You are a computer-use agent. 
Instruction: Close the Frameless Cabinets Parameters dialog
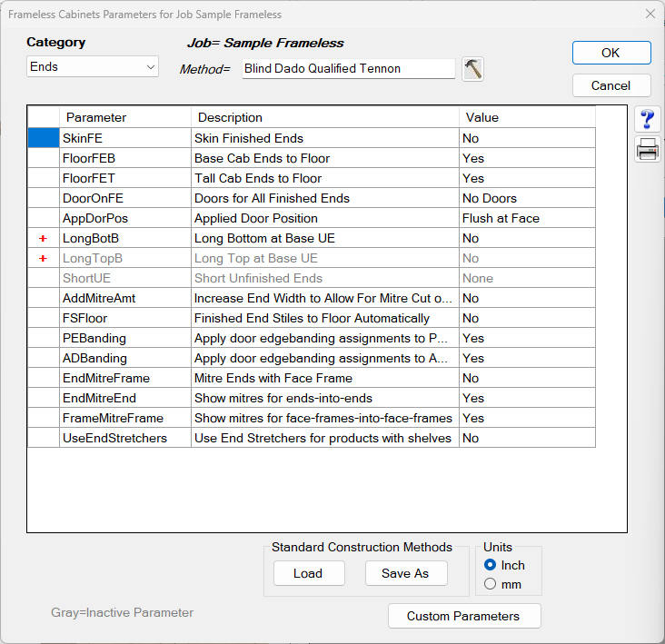pos(650,14)
